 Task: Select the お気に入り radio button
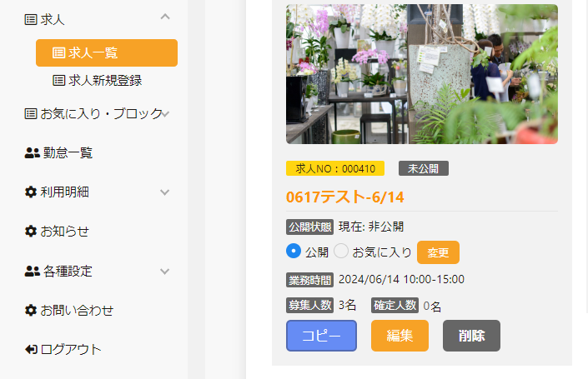[x=341, y=251]
